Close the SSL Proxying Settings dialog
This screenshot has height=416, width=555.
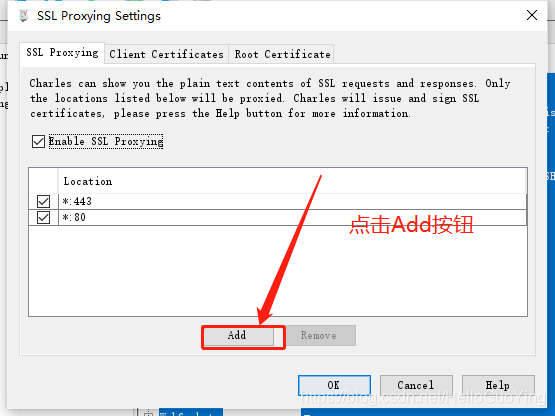click(x=532, y=15)
